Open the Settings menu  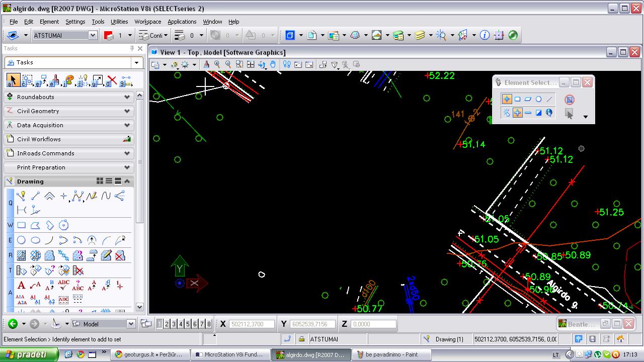[x=75, y=22]
